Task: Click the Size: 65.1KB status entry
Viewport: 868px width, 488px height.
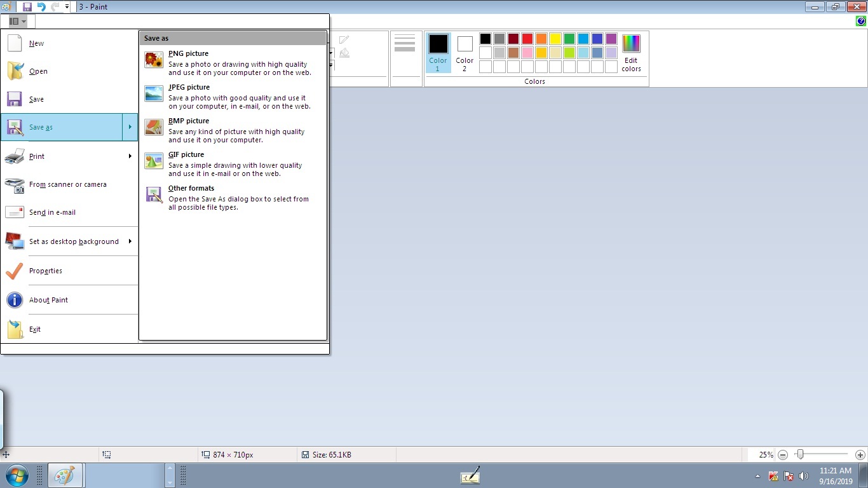Action: (327, 455)
